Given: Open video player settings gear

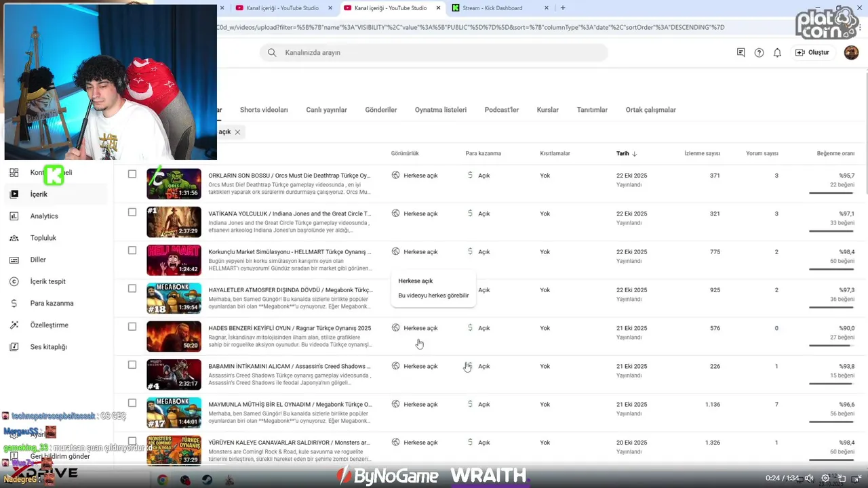Looking at the screenshot, I should click(x=825, y=479).
